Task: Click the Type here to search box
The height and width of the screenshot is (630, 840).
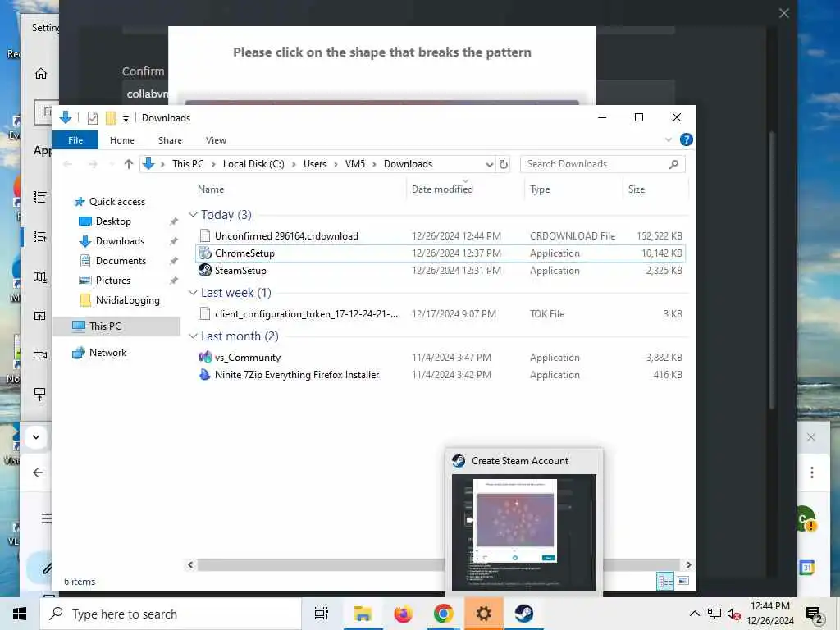Action: [171, 614]
